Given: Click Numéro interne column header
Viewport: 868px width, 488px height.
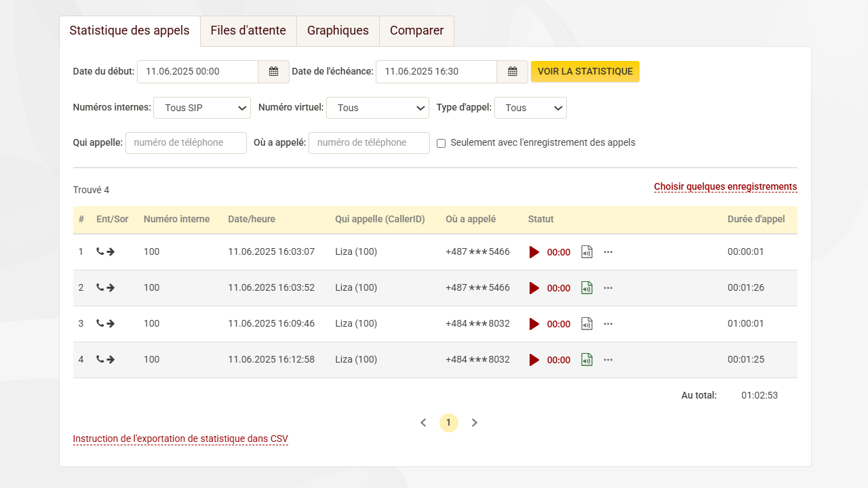Looking at the screenshot, I should point(176,219).
